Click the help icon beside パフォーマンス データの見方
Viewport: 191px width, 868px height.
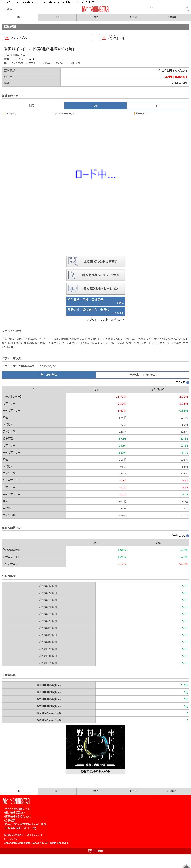[188, 382]
